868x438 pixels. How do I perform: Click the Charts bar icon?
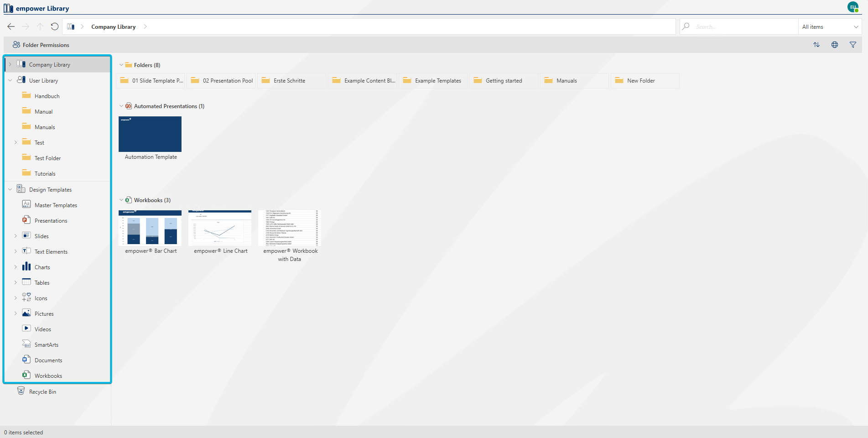tap(26, 266)
